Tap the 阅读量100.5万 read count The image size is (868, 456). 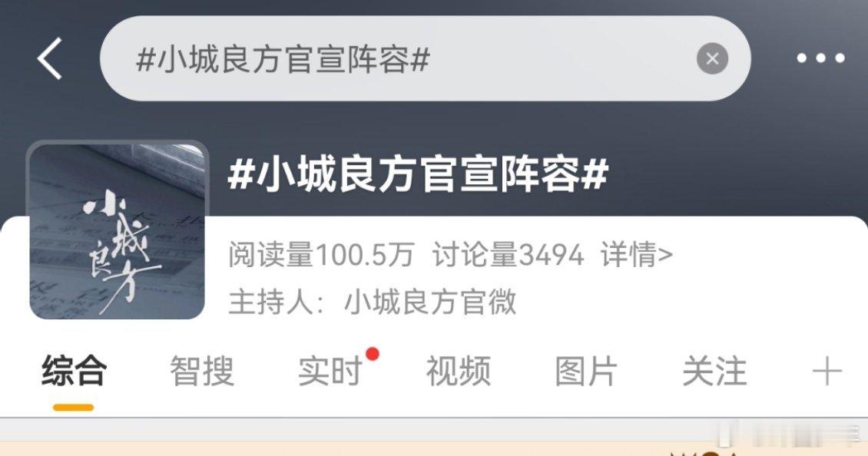pyautogui.click(x=321, y=255)
